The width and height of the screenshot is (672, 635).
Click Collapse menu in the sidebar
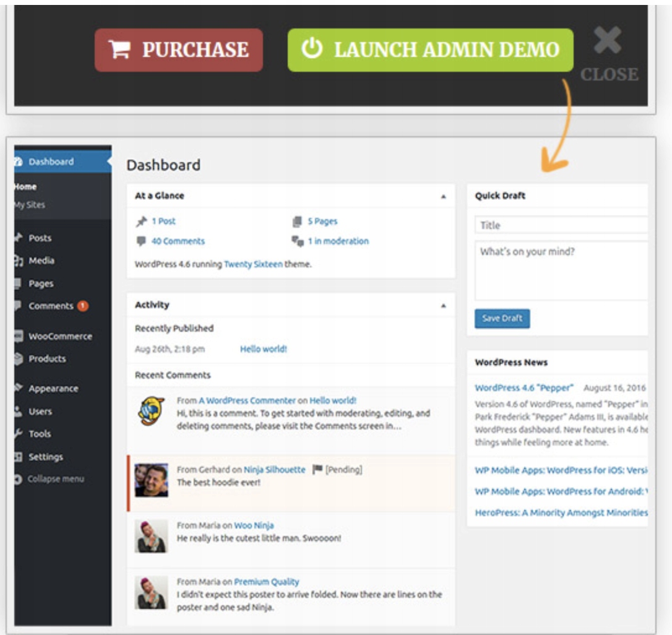[54, 479]
